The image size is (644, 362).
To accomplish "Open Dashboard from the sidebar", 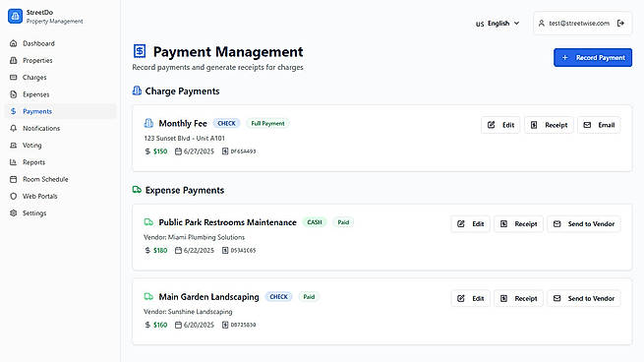I will pos(60,43).
